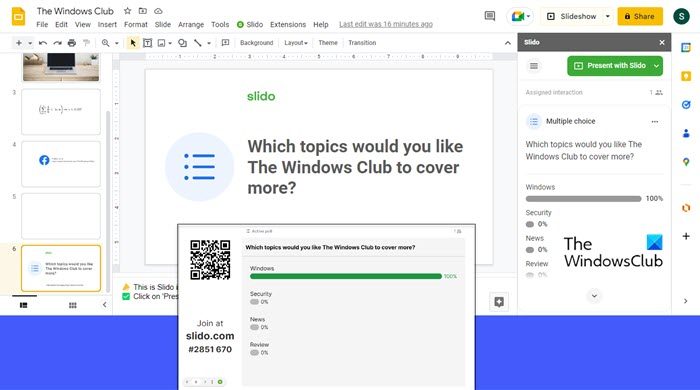The image size is (700, 390).
Task: Add a new slide with plus button
Action: [x=19, y=43]
